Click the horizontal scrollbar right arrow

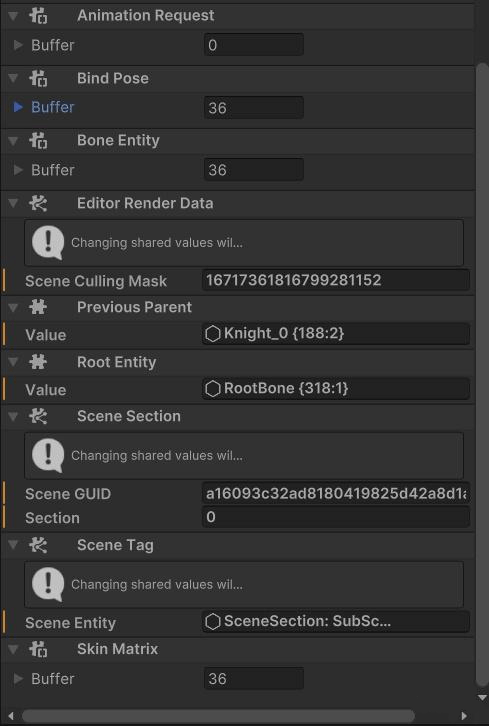click(464, 715)
